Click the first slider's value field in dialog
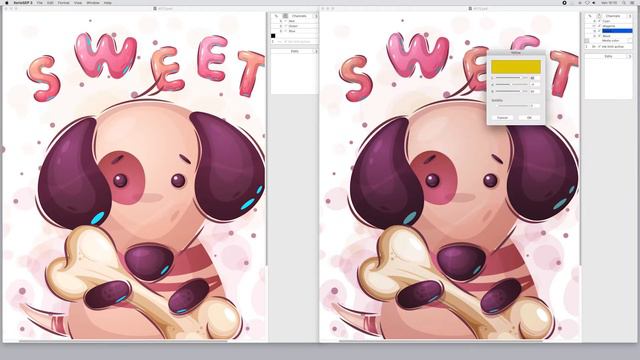The height and width of the screenshot is (360, 640). click(535, 78)
